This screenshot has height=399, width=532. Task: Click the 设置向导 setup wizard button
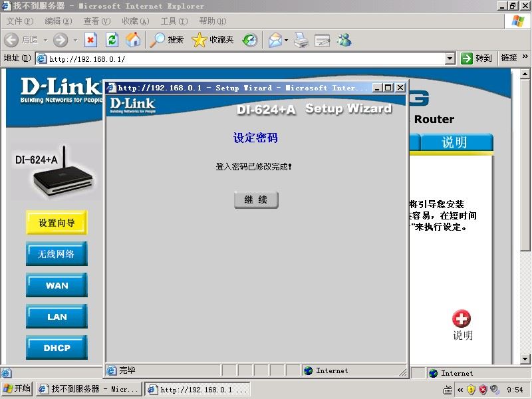coord(57,223)
